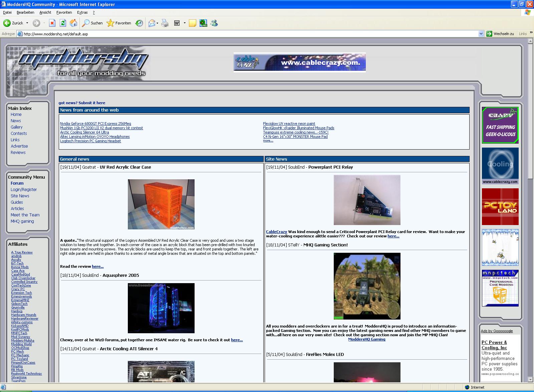Click the Wechseln zu go button

(500, 34)
